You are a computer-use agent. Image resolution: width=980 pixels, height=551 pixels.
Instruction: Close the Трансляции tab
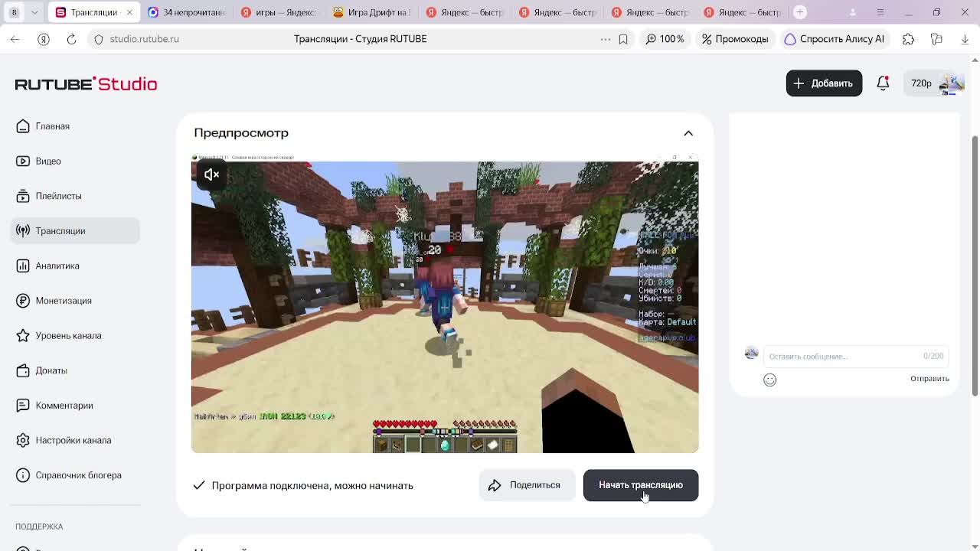pyautogui.click(x=129, y=12)
